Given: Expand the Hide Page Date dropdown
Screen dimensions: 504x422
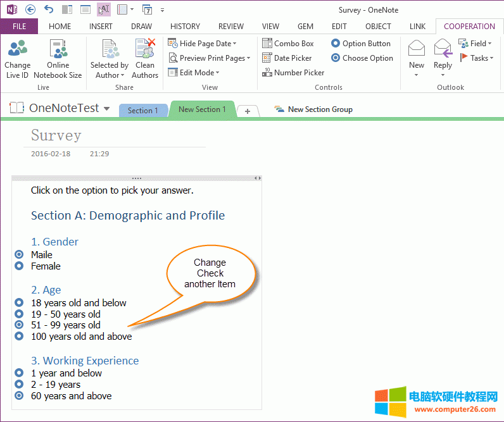Looking at the screenshot, I should 203,44.
